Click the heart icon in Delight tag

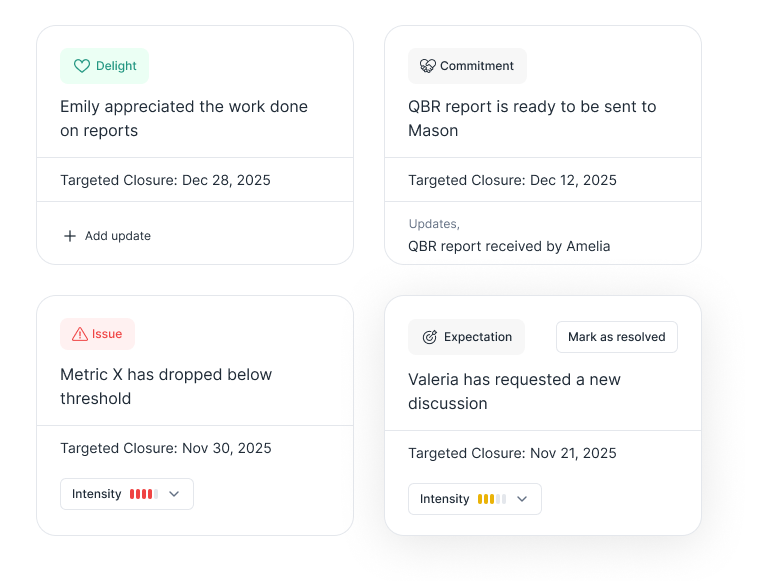coord(82,66)
